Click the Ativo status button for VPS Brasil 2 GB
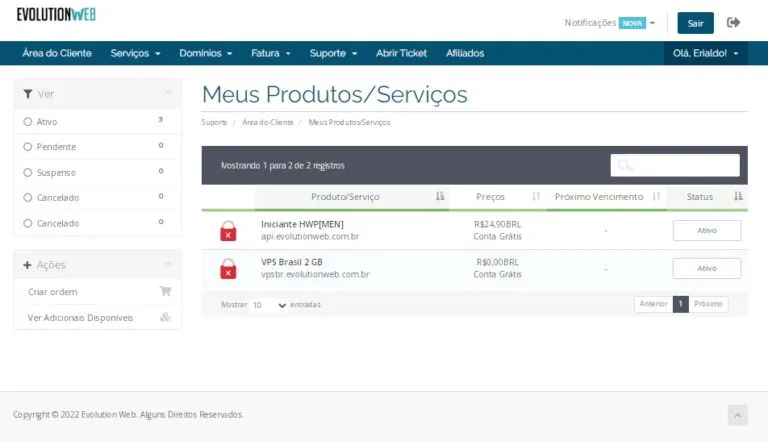Screen dimensions: 768x441 pyautogui.click(x=707, y=269)
